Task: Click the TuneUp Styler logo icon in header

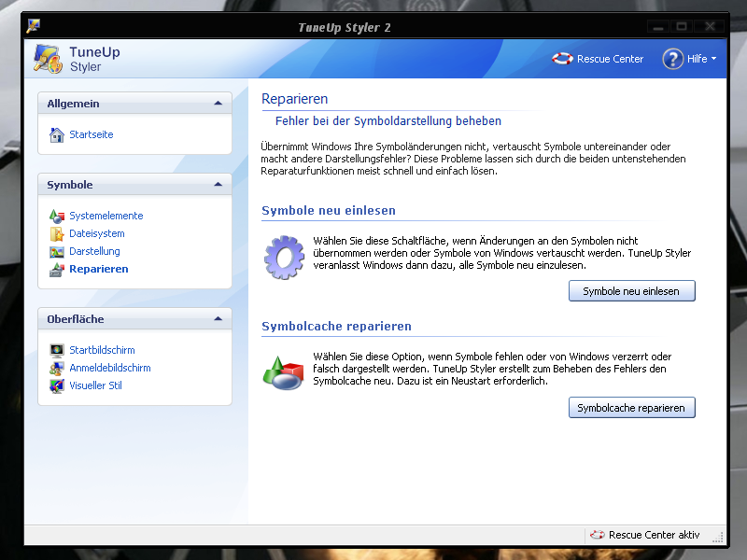Action: pyautogui.click(x=48, y=59)
